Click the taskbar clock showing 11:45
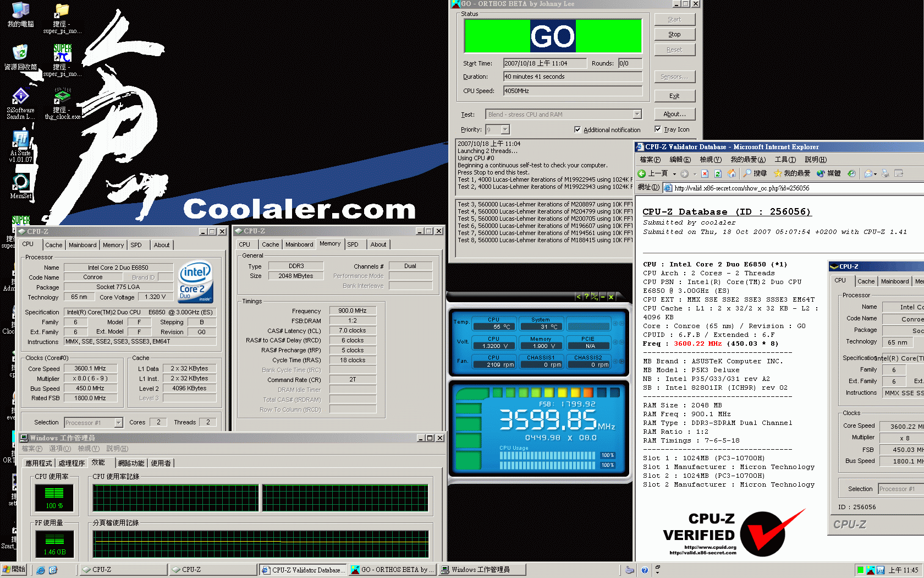The image size is (924, 578). tap(903, 570)
